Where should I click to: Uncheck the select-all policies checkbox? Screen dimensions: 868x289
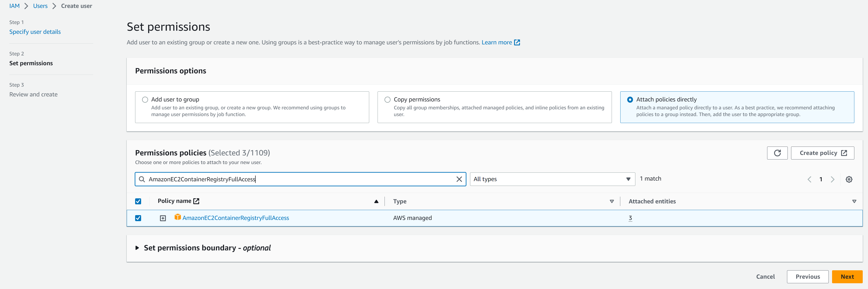click(138, 201)
